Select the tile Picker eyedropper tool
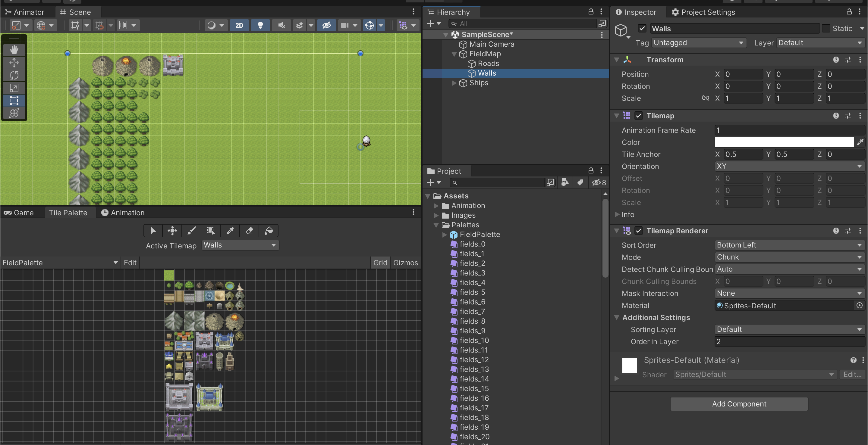868x445 pixels. click(x=230, y=231)
